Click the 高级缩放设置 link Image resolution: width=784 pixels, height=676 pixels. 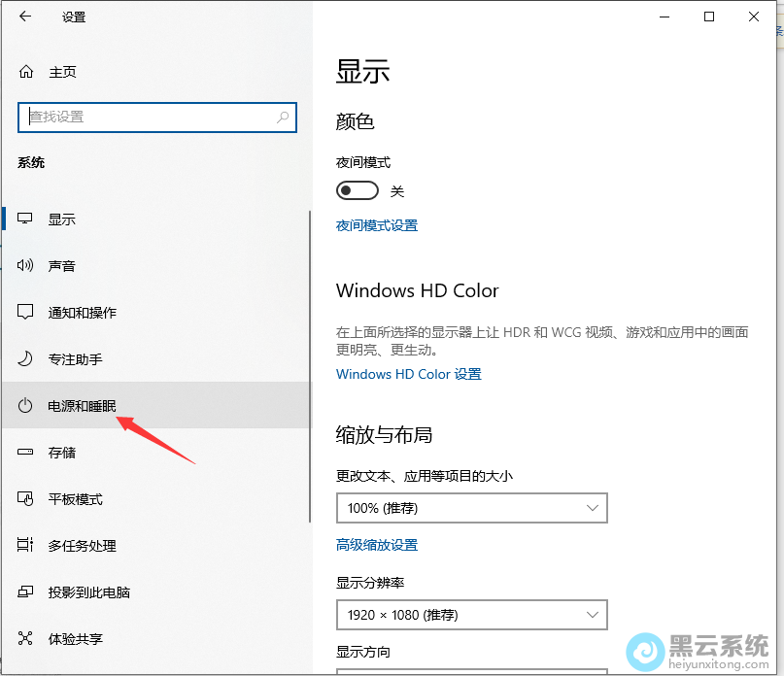click(x=377, y=545)
